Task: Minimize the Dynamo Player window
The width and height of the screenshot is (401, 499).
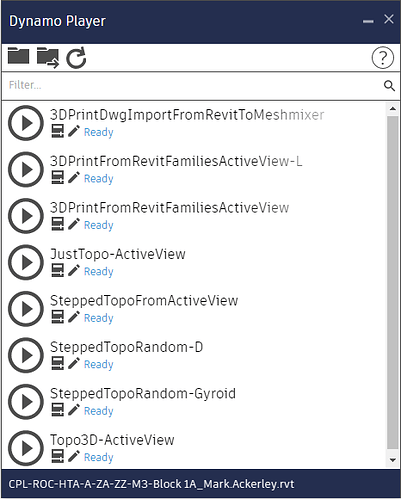Action: click(368, 21)
